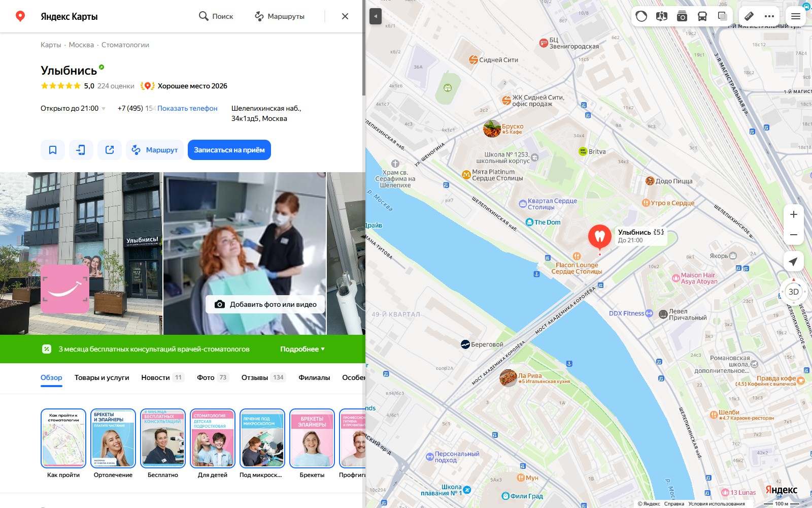The image size is (812, 508).
Task: Zoom in the map with plus
Action: pos(794,214)
